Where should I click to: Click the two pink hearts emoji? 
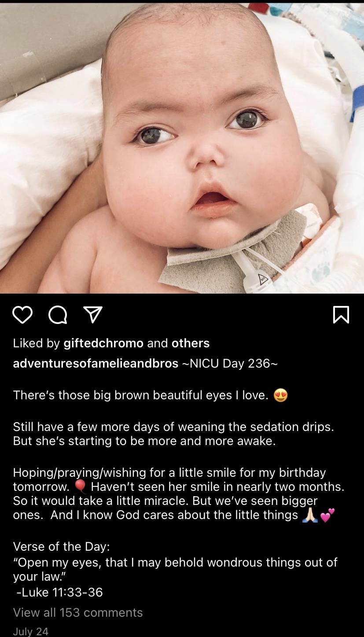(327, 515)
